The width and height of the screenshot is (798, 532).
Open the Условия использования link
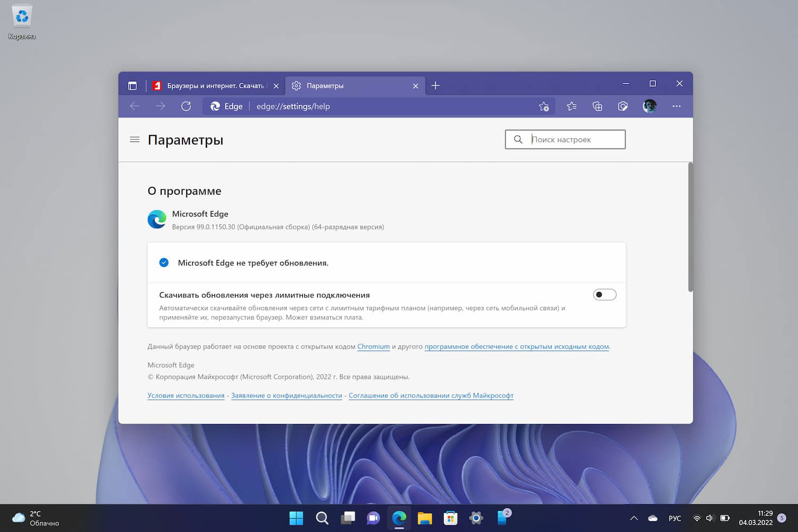[186, 395]
